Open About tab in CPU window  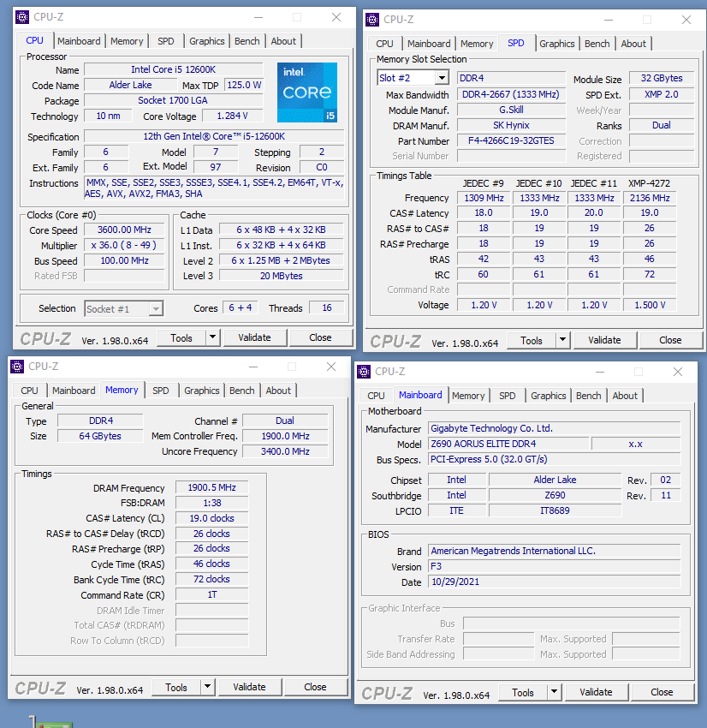point(283,41)
